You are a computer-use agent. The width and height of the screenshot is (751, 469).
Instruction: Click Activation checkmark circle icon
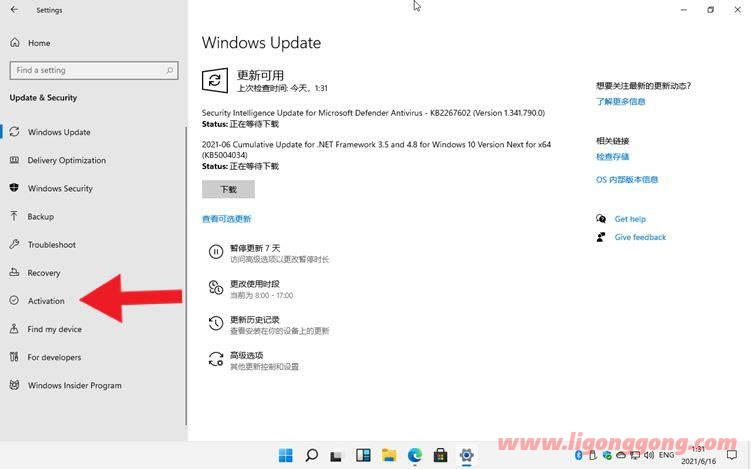coord(14,300)
